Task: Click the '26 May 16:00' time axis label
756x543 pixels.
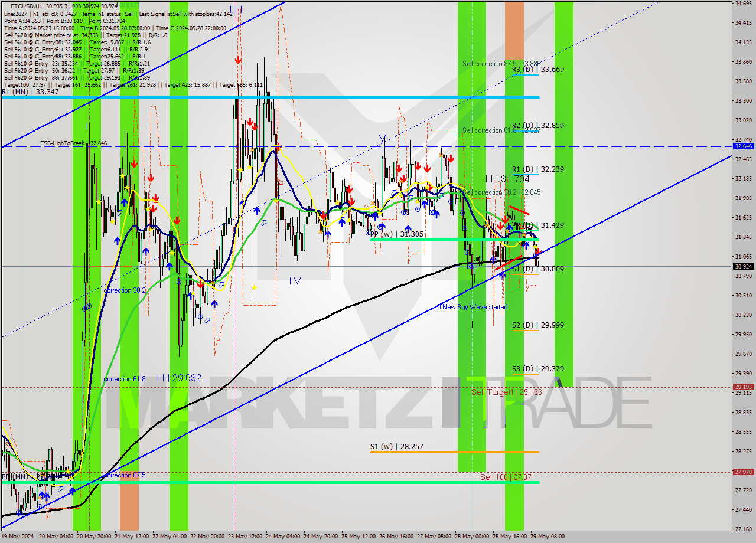Action: pyautogui.click(x=397, y=537)
